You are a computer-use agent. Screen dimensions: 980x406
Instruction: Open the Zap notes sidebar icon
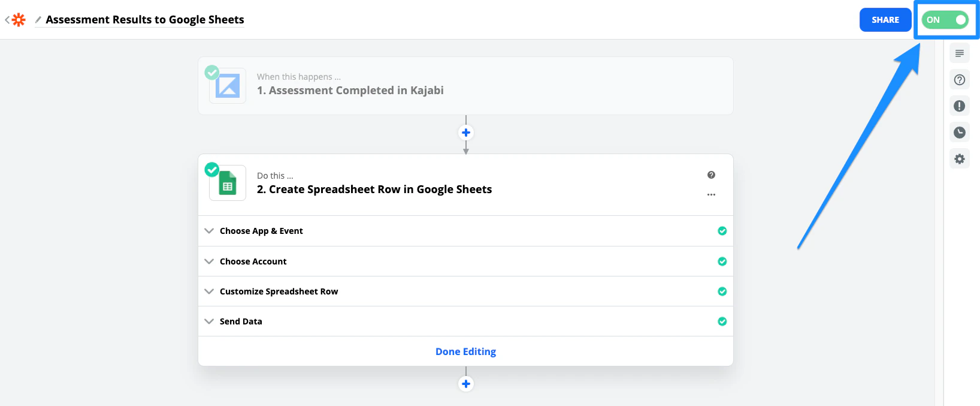click(x=959, y=53)
